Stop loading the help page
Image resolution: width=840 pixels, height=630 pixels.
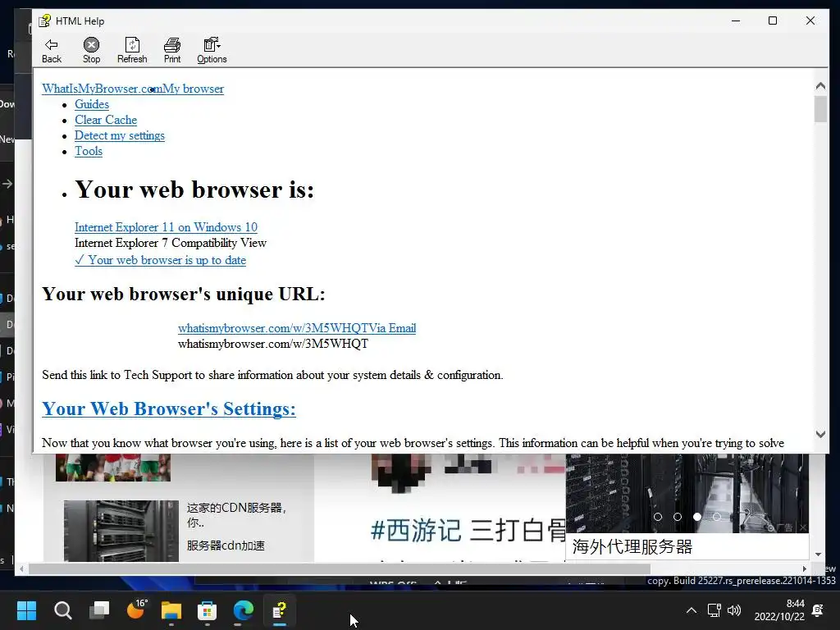tap(91, 51)
